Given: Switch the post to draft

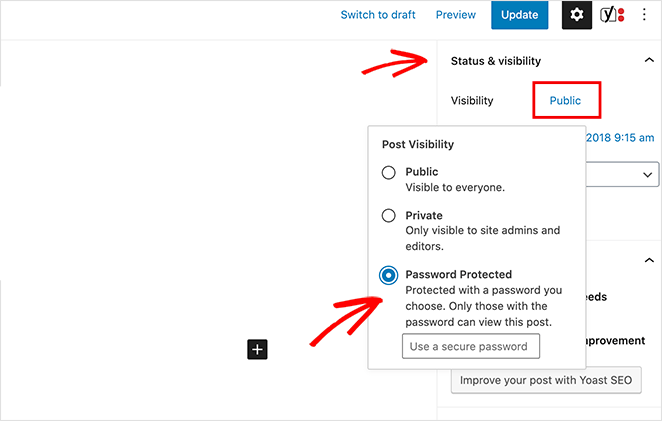Looking at the screenshot, I should coord(378,15).
